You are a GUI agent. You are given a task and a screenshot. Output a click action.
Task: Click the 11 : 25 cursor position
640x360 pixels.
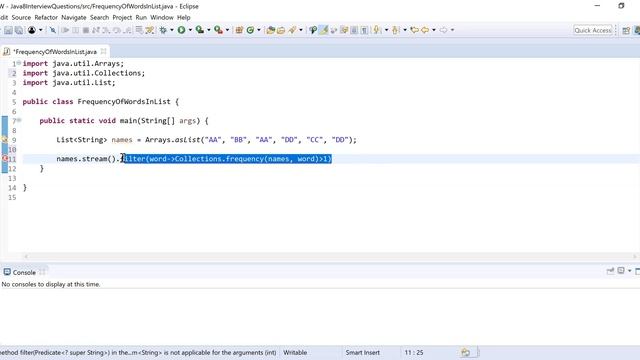point(414,352)
